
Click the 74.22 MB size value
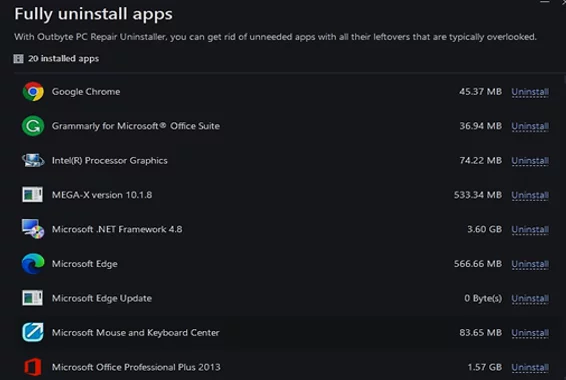point(480,160)
